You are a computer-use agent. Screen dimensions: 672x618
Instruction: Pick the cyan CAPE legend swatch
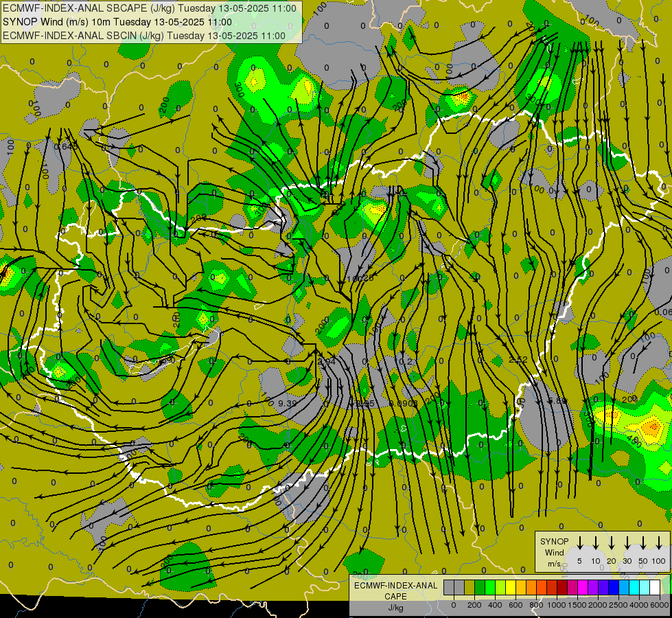(x=635, y=588)
